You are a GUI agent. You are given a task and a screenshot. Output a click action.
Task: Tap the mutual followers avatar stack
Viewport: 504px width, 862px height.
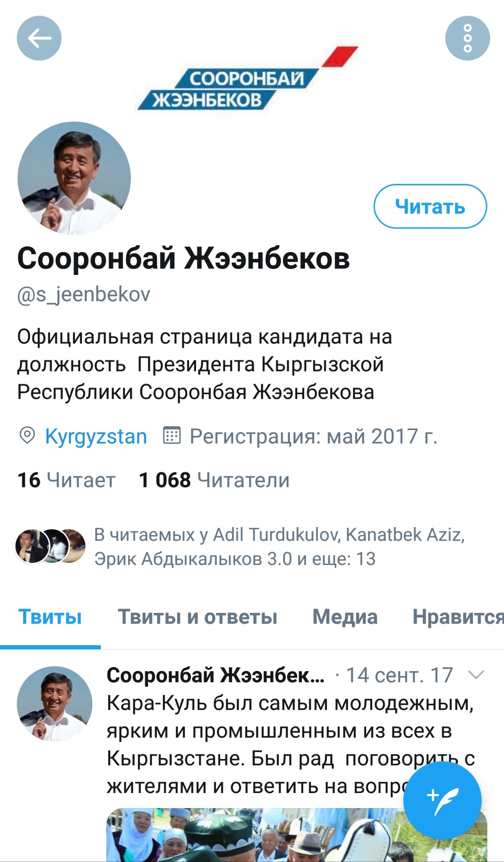coord(50,546)
